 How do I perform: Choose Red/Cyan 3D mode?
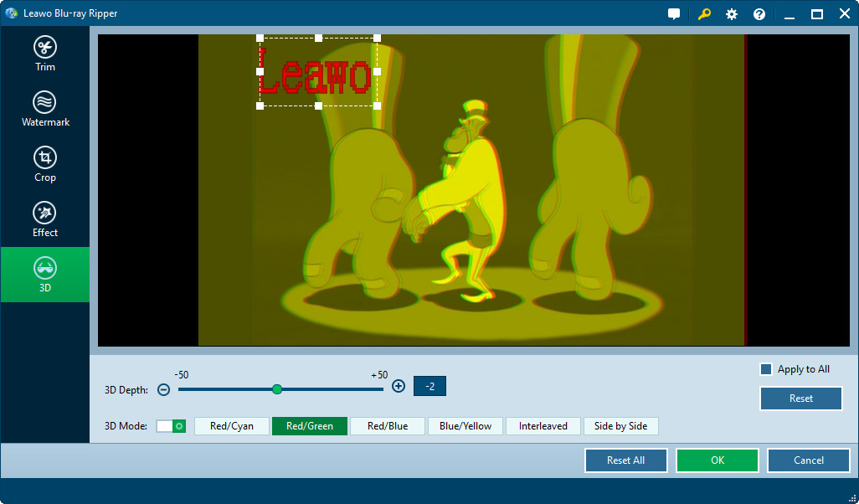[232, 426]
